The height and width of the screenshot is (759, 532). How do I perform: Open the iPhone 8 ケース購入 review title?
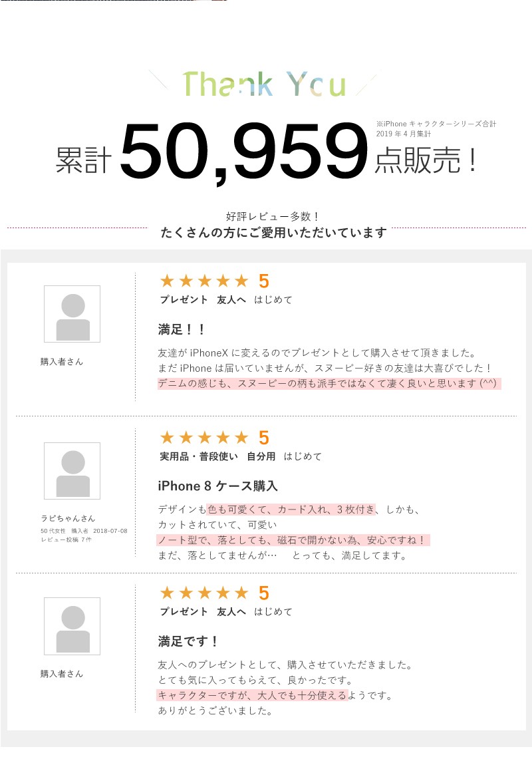coord(217,486)
